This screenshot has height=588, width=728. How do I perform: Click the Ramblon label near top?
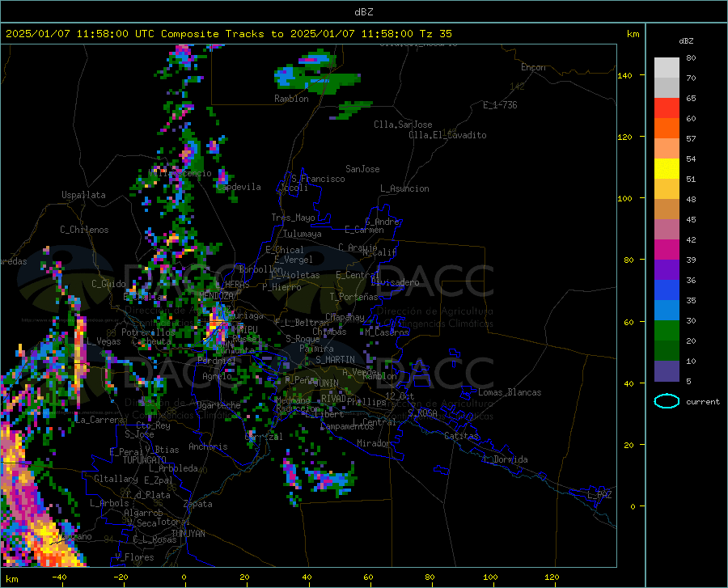(x=291, y=99)
